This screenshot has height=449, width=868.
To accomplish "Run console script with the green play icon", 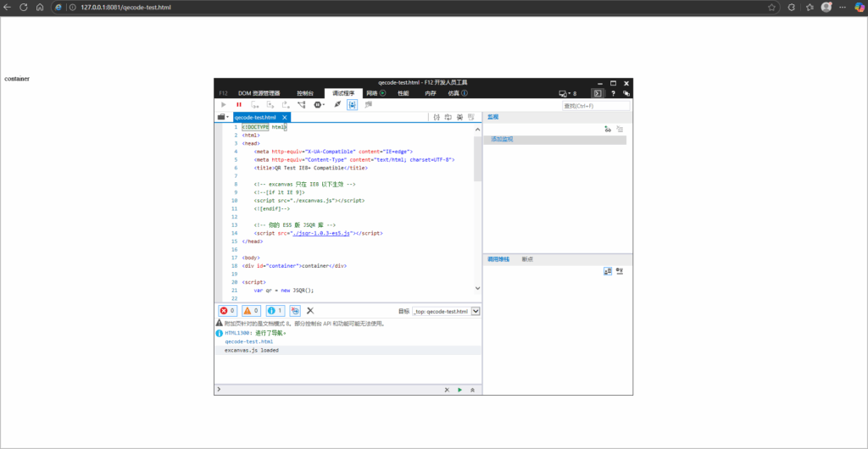I will click(459, 390).
